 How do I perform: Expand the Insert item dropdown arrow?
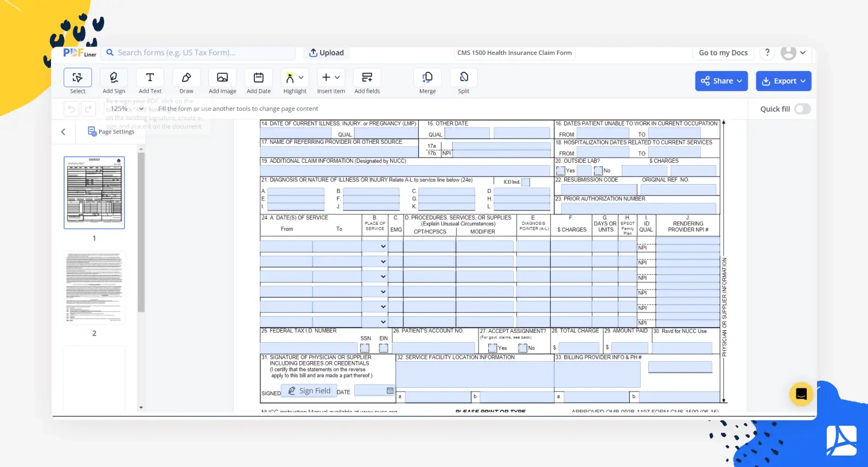coord(337,78)
